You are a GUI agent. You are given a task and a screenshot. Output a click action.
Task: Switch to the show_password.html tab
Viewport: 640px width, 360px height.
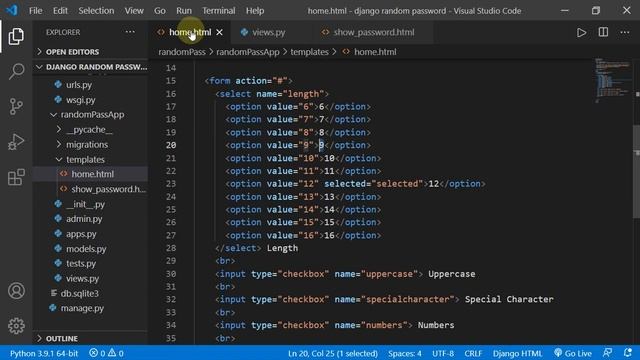[x=373, y=32]
